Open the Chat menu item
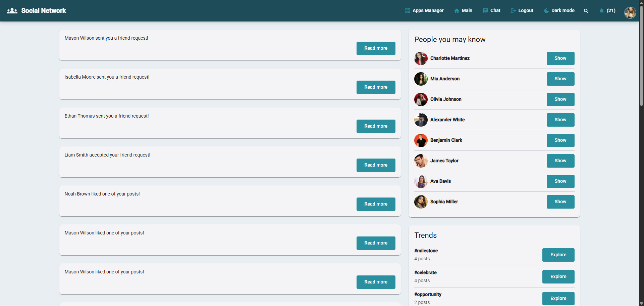This screenshot has height=306, width=644. tap(492, 11)
